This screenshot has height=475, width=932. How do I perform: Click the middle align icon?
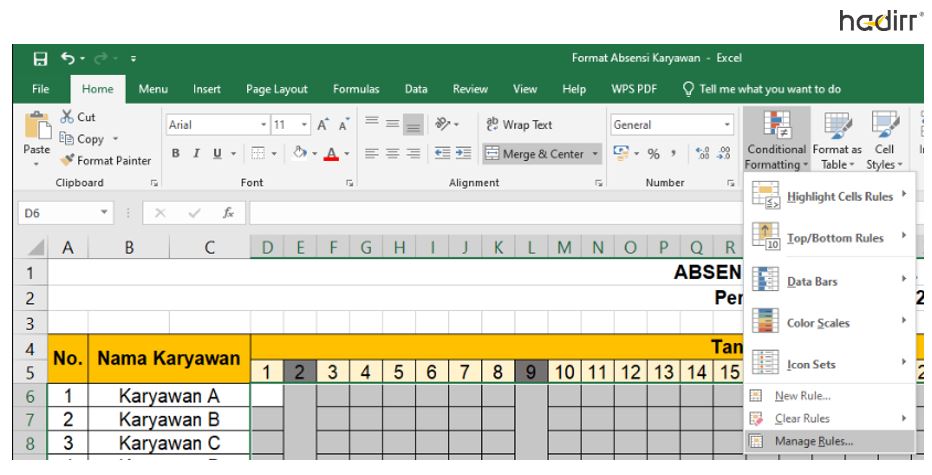pos(392,123)
